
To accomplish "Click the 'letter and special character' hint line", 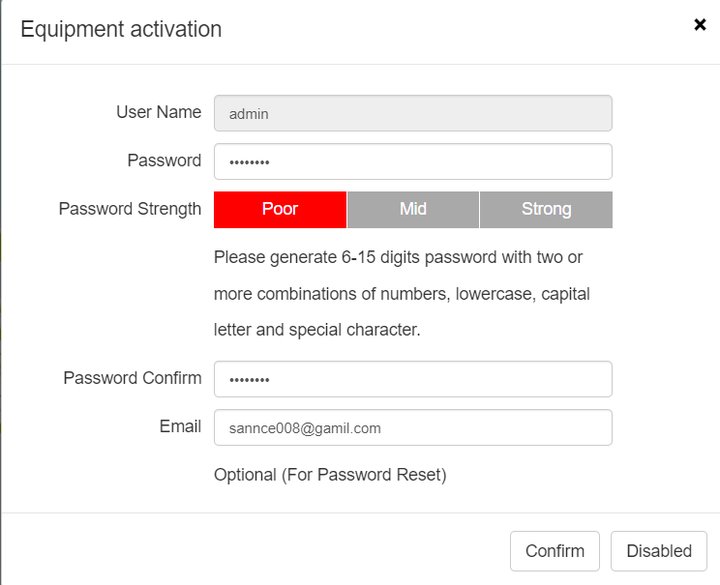I will point(317,330).
